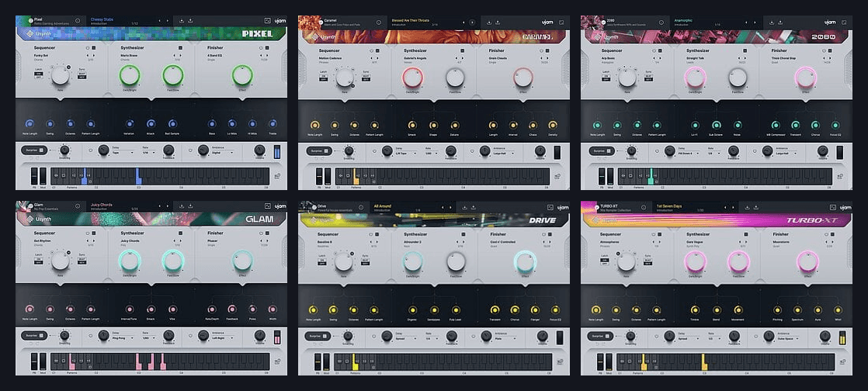Screen dimensions: 868x391
Task: Open the All Around preset name in Drive
Action: [383, 206]
